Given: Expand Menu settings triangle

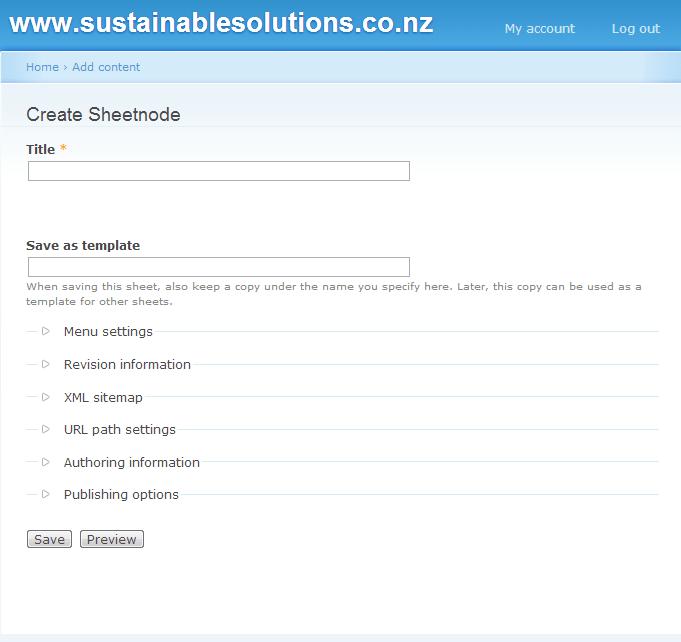Looking at the screenshot, I should (x=46, y=331).
